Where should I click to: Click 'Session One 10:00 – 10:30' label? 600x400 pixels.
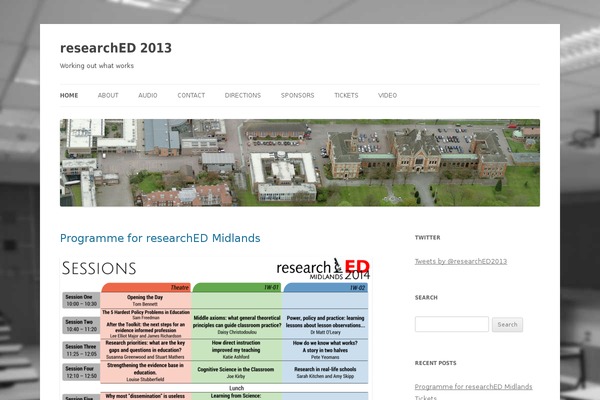pos(81,300)
